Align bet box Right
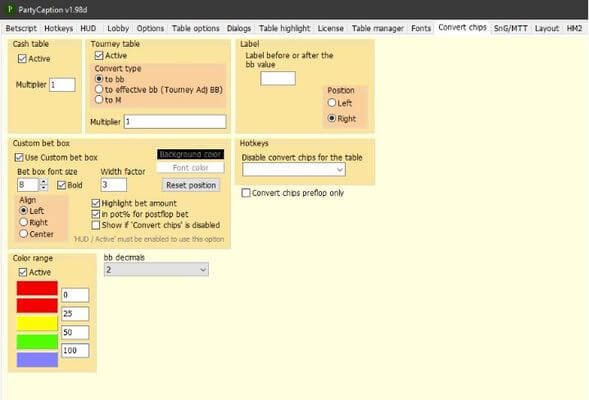 pyautogui.click(x=24, y=222)
